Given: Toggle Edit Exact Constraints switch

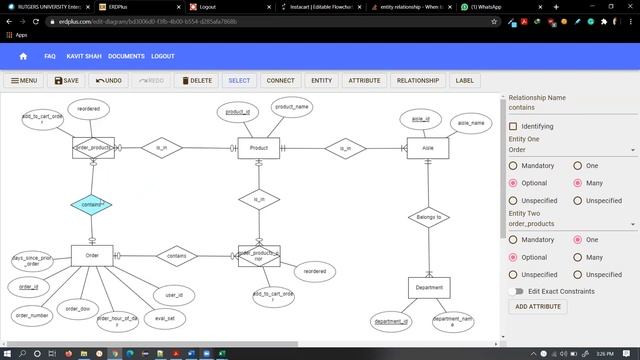Looking at the screenshot, I should pyautogui.click(x=516, y=291).
